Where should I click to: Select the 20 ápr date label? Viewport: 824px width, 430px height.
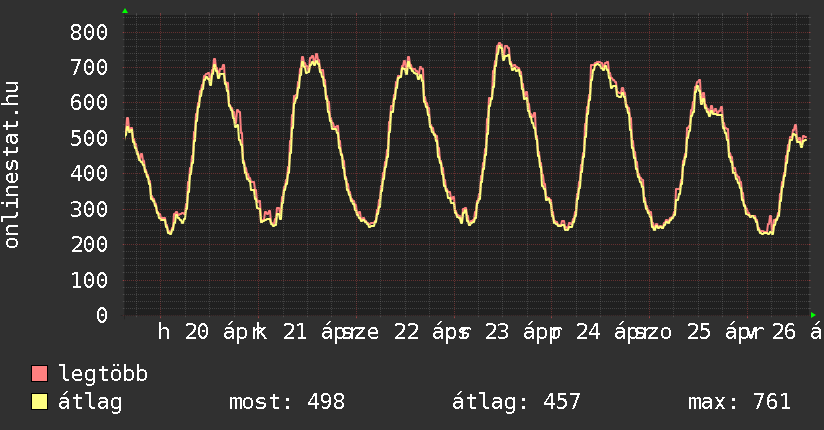(x=216, y=333)
